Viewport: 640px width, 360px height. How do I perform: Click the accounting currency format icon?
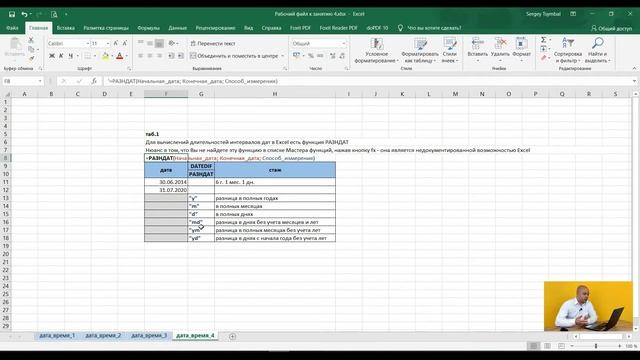[x=297, y=56]
